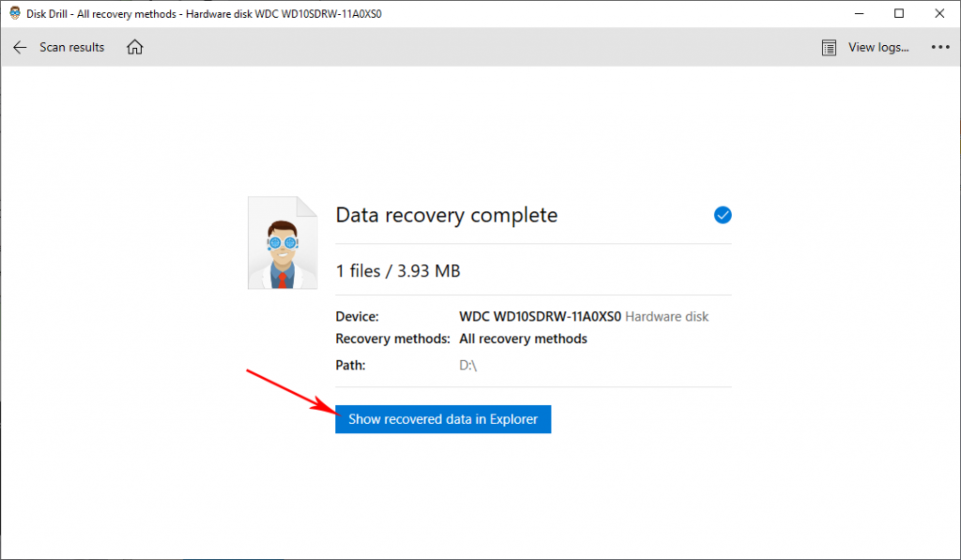Click the View logs document icon
This screenshot has height=560, width=961.
pyautogui.click(x=830, y=46)
